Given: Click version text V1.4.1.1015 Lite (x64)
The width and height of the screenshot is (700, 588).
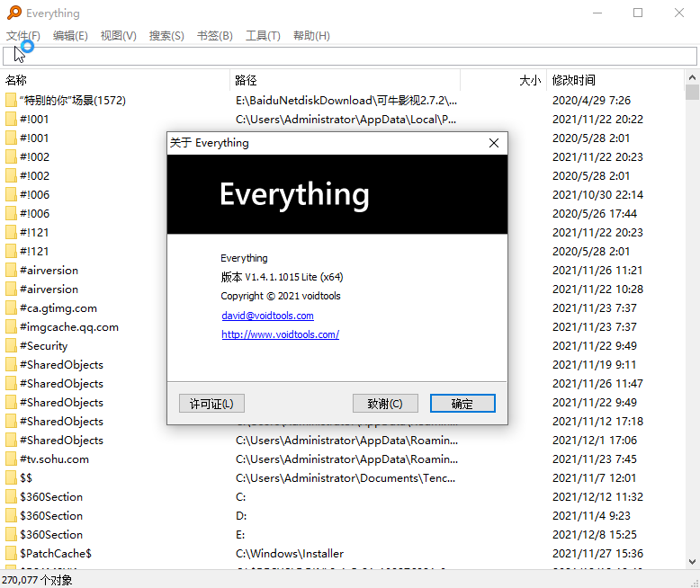Looking at the screenshot, I should click(x=293, y=277).
